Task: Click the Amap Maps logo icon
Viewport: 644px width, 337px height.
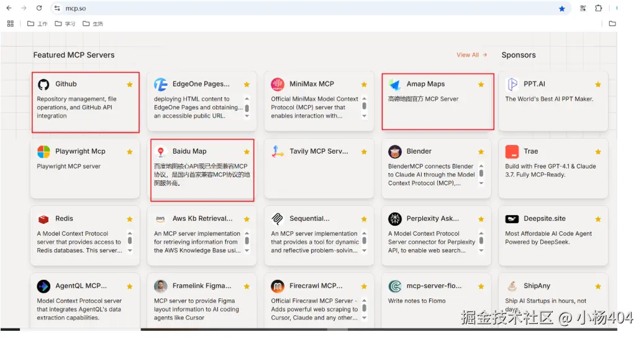Action: click(x=395, y=85)
